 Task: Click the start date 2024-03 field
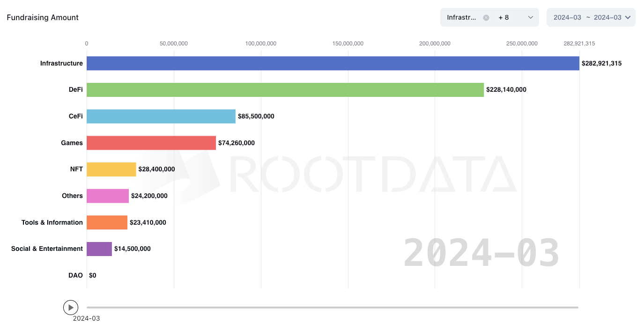tap(567, 17)
